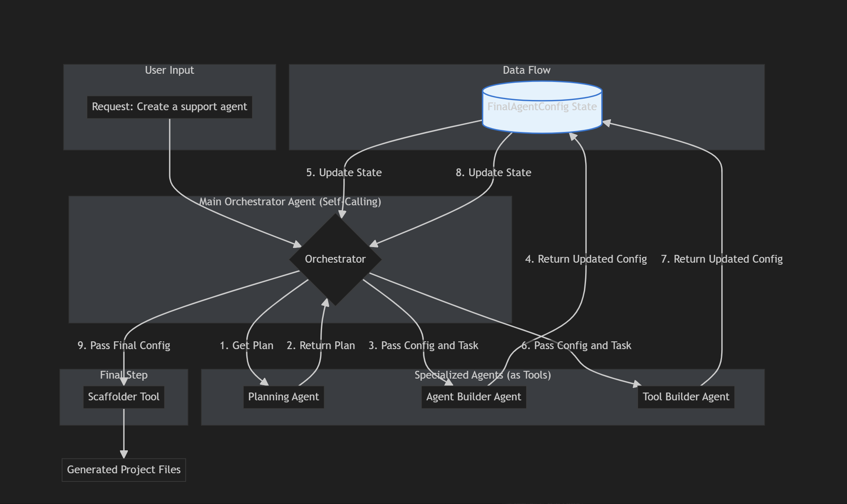This screenshot has width=847, height=504.
Task: Click the '3. Pass Config and Task' label
Action: [x=423, y=346]
